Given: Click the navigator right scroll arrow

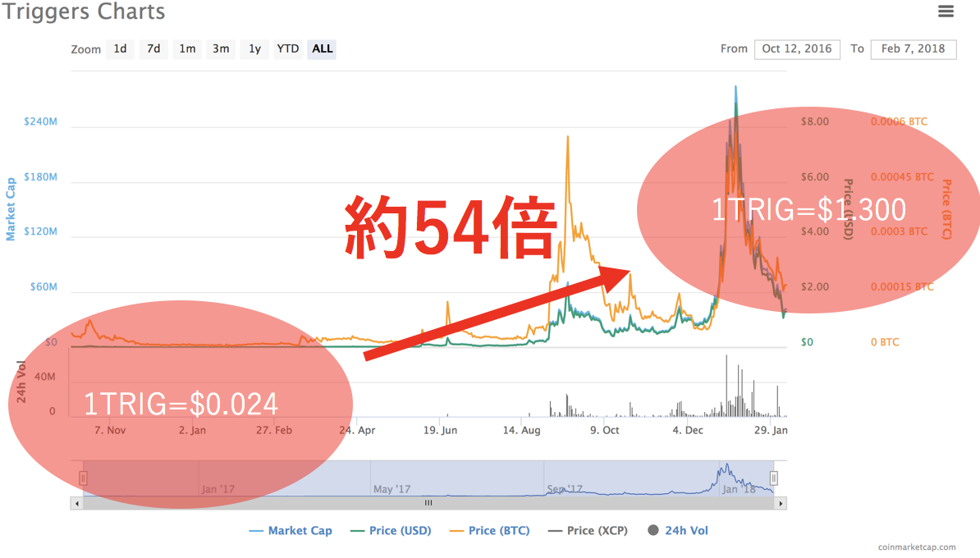Looking at the screenshot, I should (x=781, y=503).
